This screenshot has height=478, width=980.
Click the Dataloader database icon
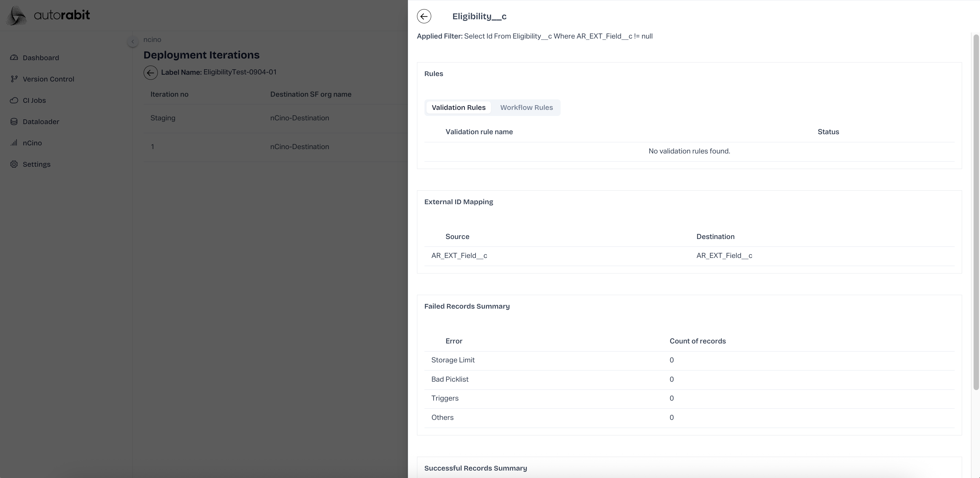pyautogui.click(x=14, y=121)
